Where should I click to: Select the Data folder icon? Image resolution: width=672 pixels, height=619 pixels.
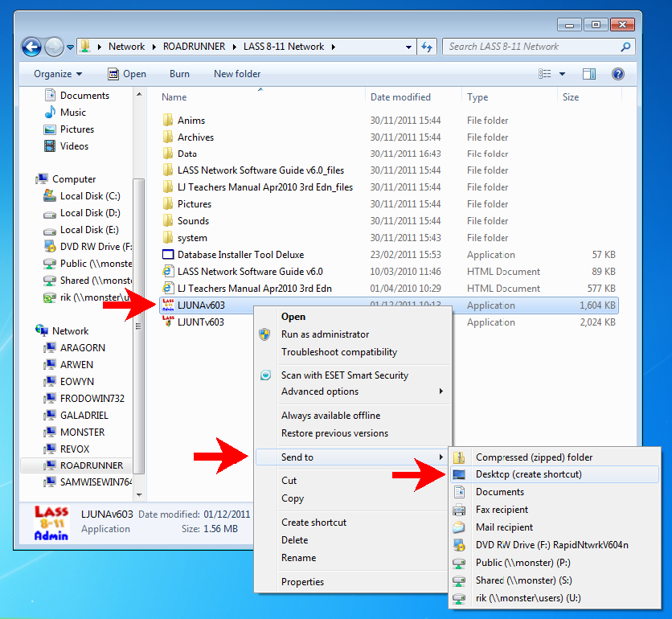[x=168, y=154]
